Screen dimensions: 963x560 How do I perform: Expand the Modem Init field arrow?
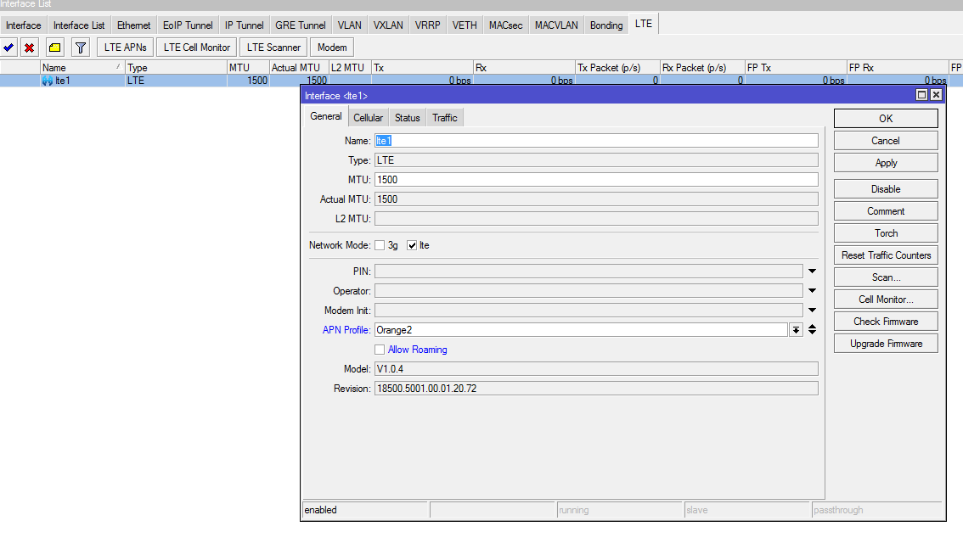pyautogui.click(x=812, y=311)
